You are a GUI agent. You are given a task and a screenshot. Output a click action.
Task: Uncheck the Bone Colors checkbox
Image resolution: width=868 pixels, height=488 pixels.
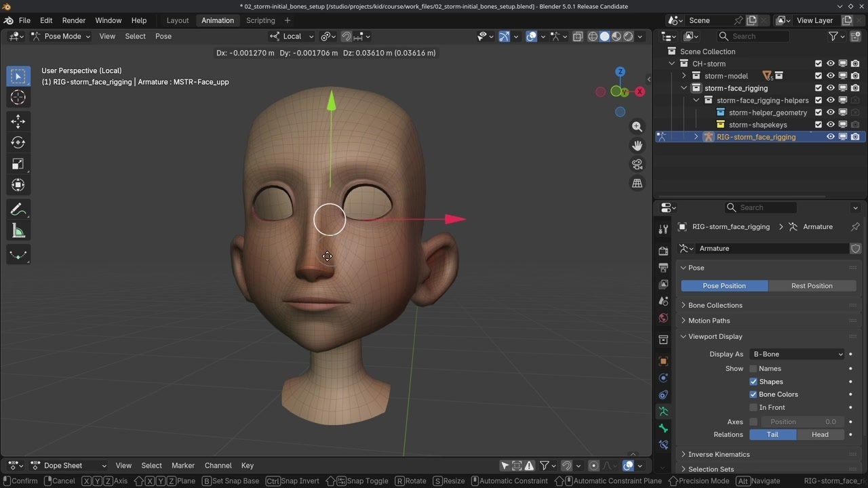753,394
